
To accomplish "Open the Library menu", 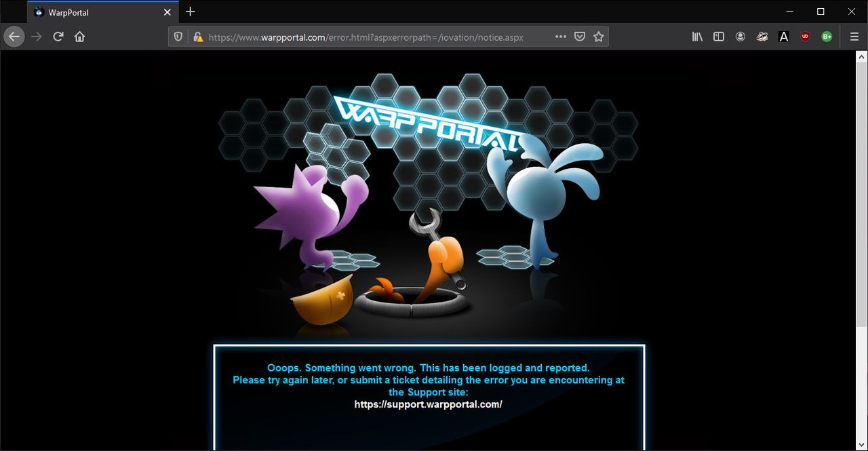I will click(x=697, y=37).
